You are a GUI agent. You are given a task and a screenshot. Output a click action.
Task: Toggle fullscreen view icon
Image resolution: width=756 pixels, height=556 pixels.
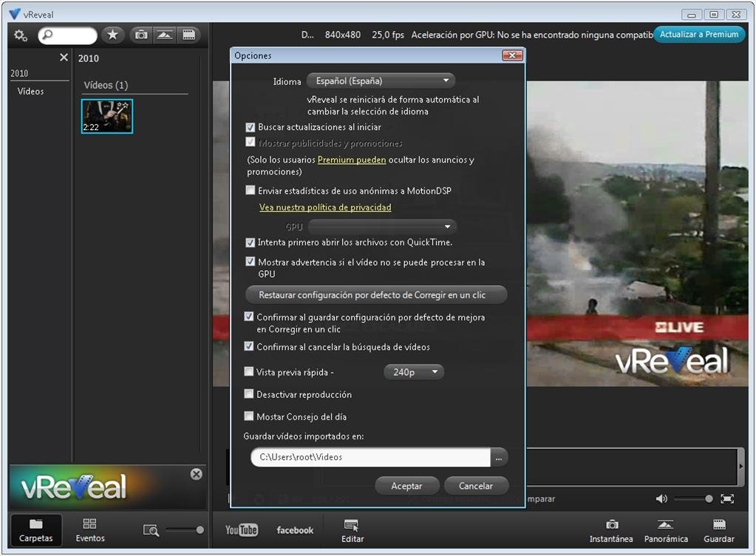point(727,498)
